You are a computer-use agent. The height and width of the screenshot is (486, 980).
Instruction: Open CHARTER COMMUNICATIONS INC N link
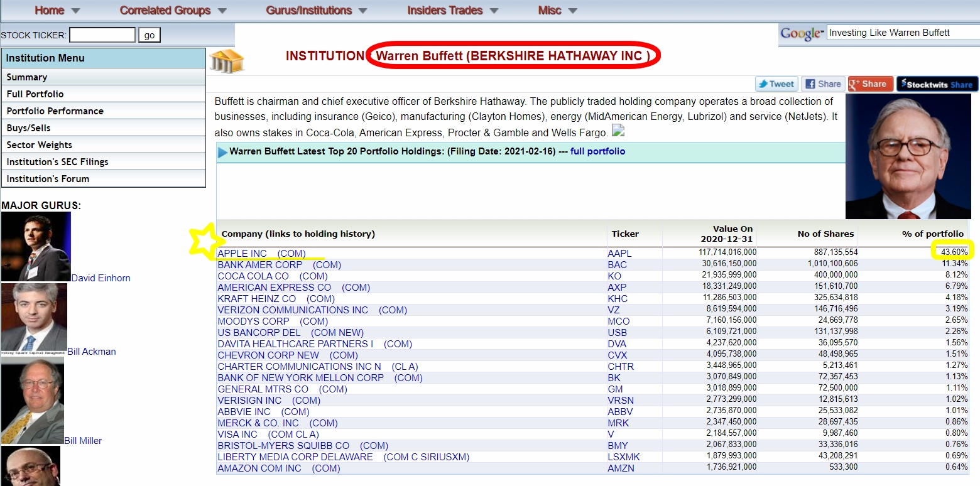[318, 367]
